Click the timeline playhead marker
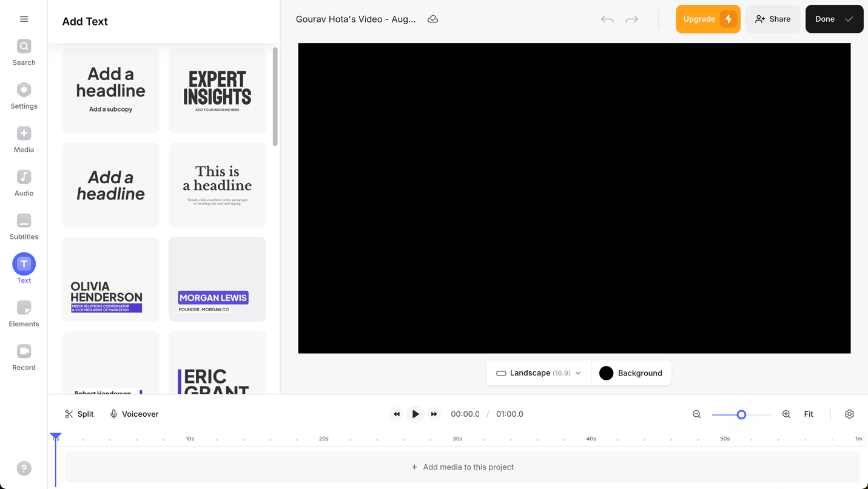Viewport: 868px width, 489px height. [55, 437]
